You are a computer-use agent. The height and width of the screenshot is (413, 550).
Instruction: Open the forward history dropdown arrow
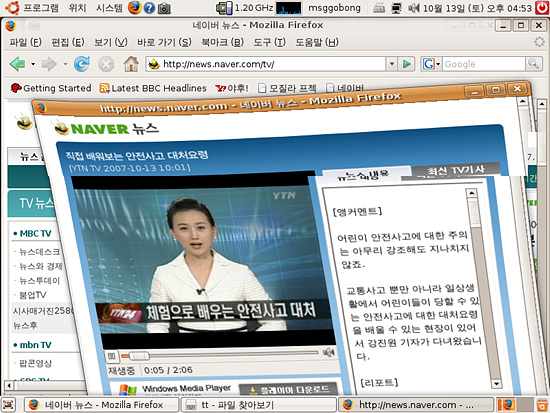(x=65, y=64)
